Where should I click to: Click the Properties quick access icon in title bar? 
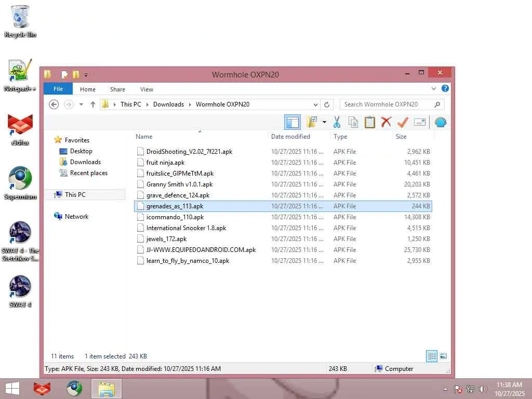point(65,74)
